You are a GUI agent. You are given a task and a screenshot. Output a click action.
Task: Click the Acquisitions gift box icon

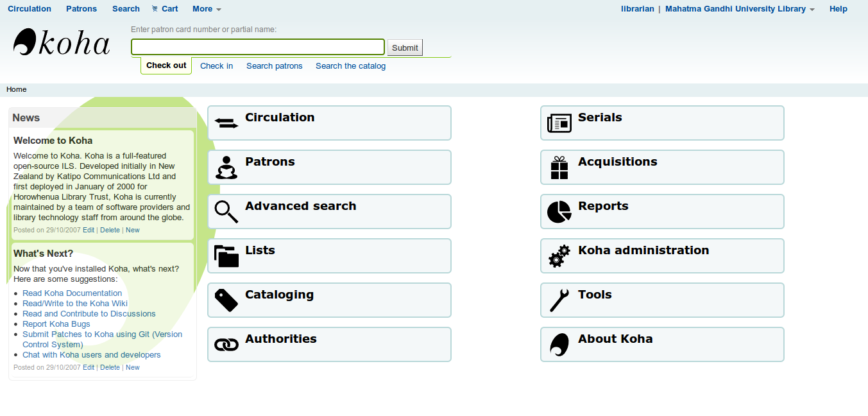559,168
